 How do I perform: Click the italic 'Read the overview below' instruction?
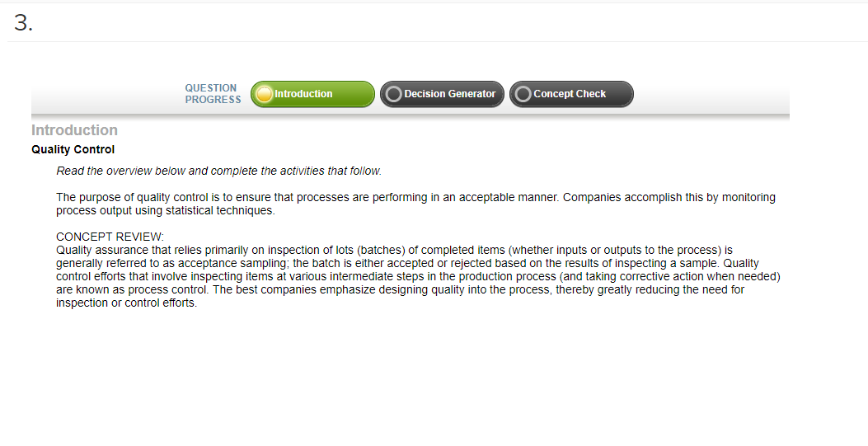(218, 171)
